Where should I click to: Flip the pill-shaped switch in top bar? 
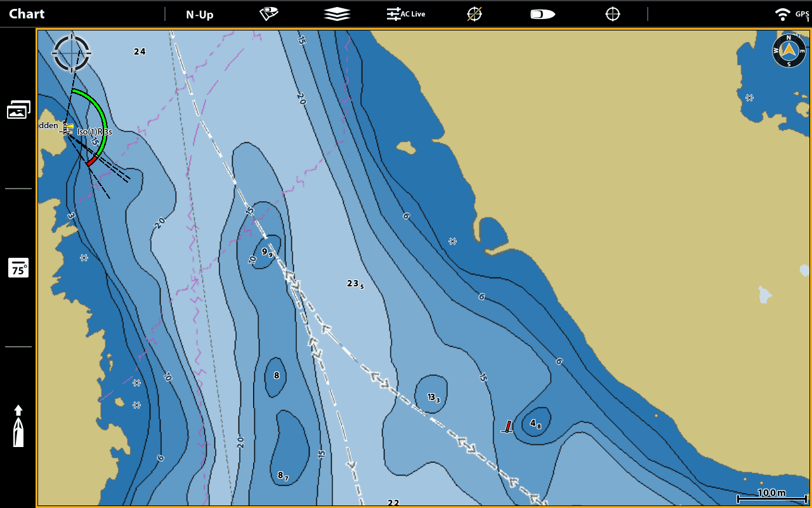pos(543,14)
